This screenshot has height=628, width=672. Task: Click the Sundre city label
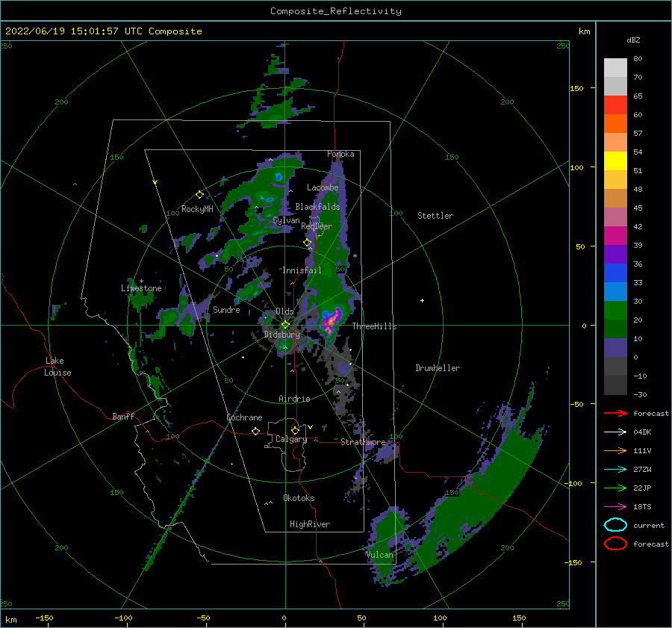(x=226, y=310)
